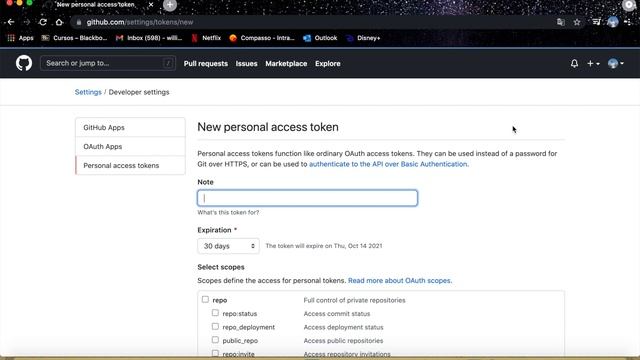Check the repo scope checkbox
640x360 pixels.
pos(205,300)
